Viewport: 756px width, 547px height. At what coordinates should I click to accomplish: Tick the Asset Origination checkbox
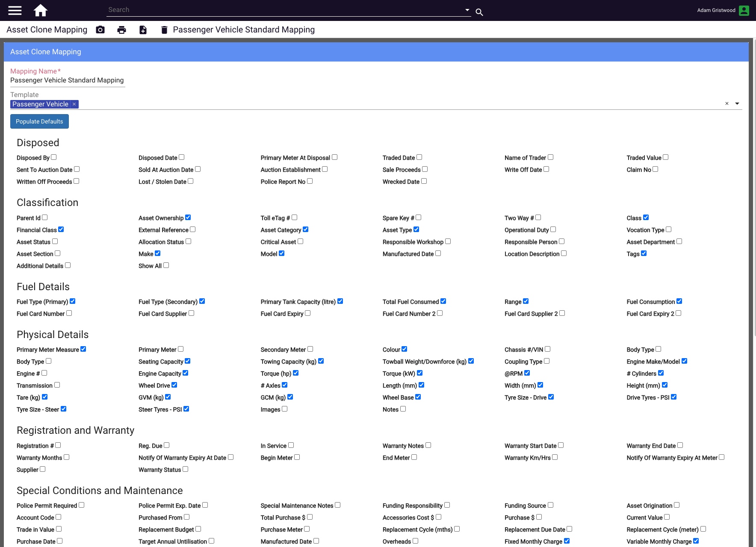pyautogui.click(x=677, y=505)
